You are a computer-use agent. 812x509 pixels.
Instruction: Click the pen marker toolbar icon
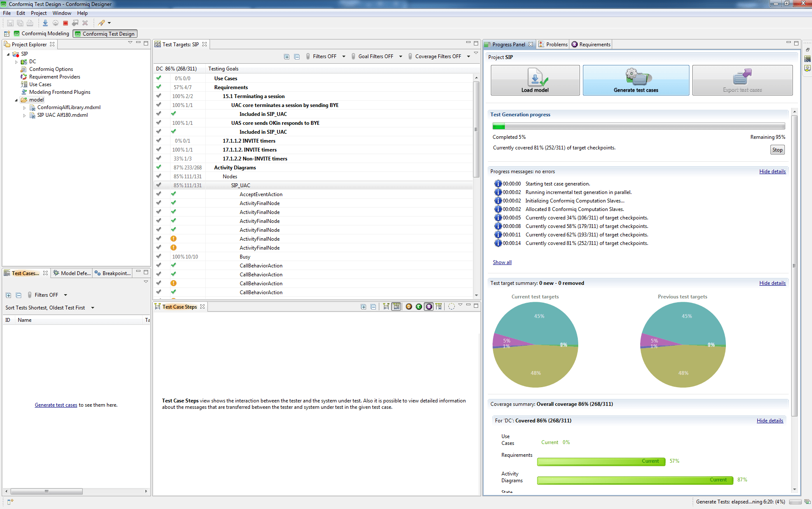101,23
